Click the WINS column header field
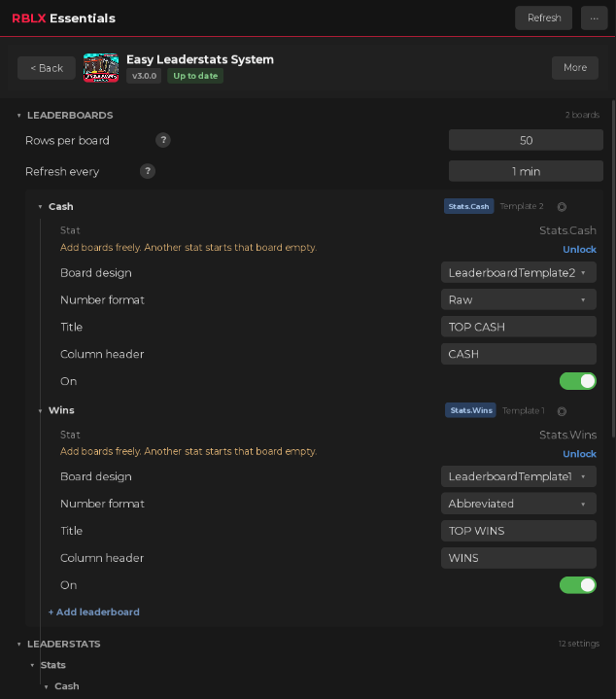Image resolution: width=616 pixels, height=699 pixels. coord(519,558)
